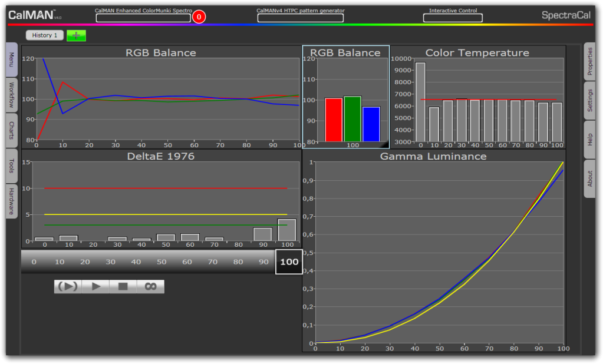Select the 90 percent grayscale level
603x364 pixels.
coord(263,262)
